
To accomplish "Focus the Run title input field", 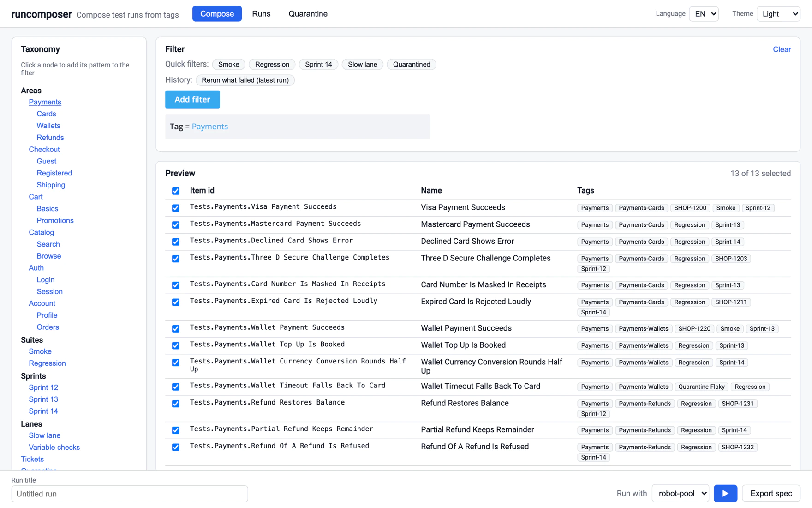I will 130,494.
